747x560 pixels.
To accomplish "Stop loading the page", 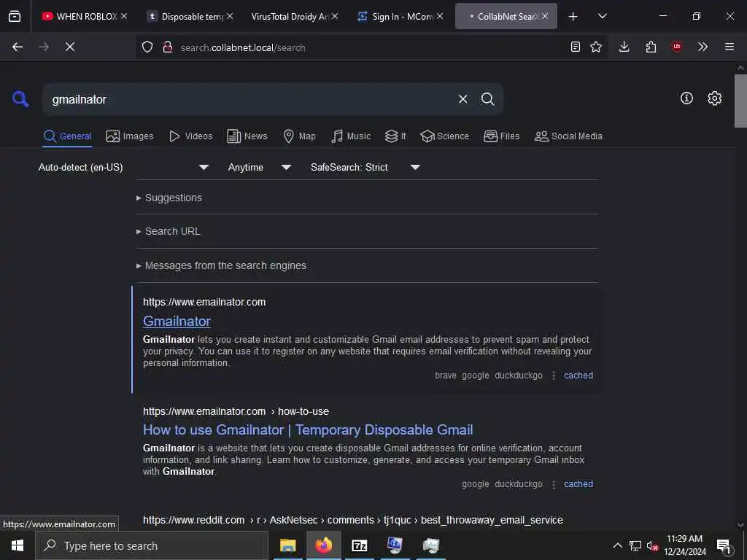I will coord(70,47).
